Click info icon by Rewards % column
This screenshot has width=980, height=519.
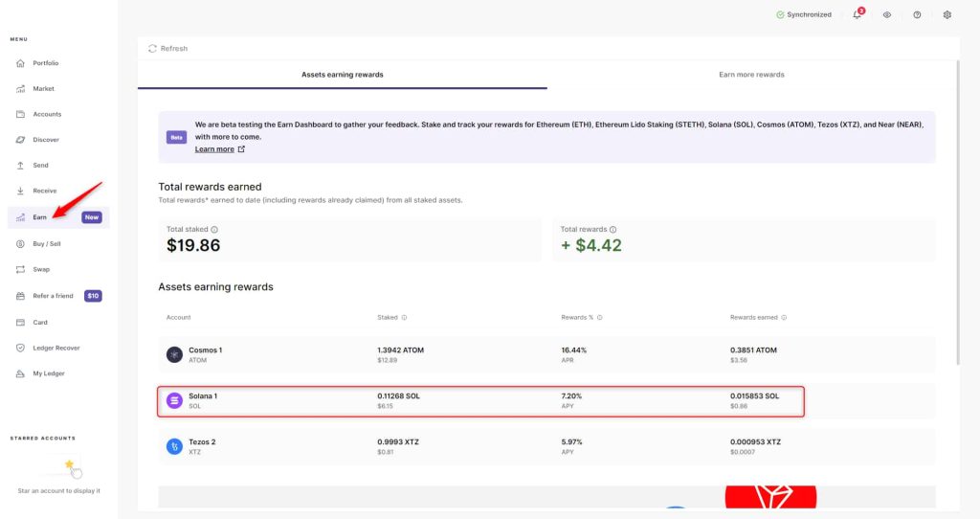point(599,318)
